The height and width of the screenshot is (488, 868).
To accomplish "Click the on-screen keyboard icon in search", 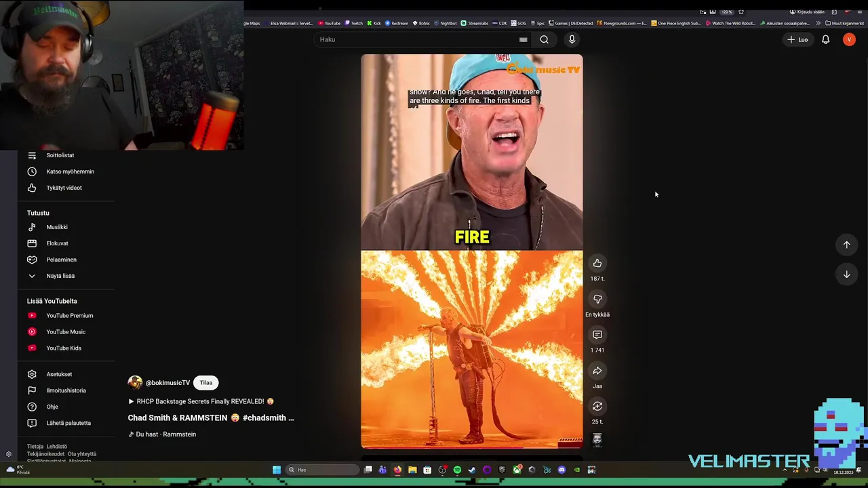I will point(523,39).
